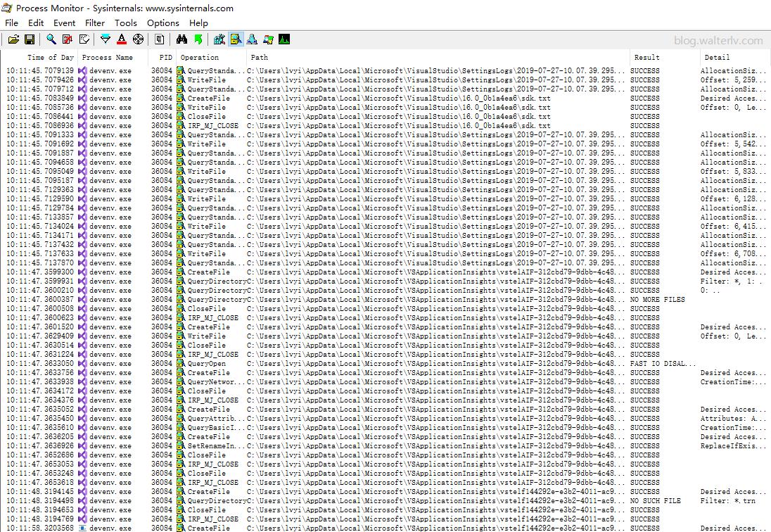Screen dimensions: 771x532
Task: Clear the event display via toolbar
Action: click(85, 39)
